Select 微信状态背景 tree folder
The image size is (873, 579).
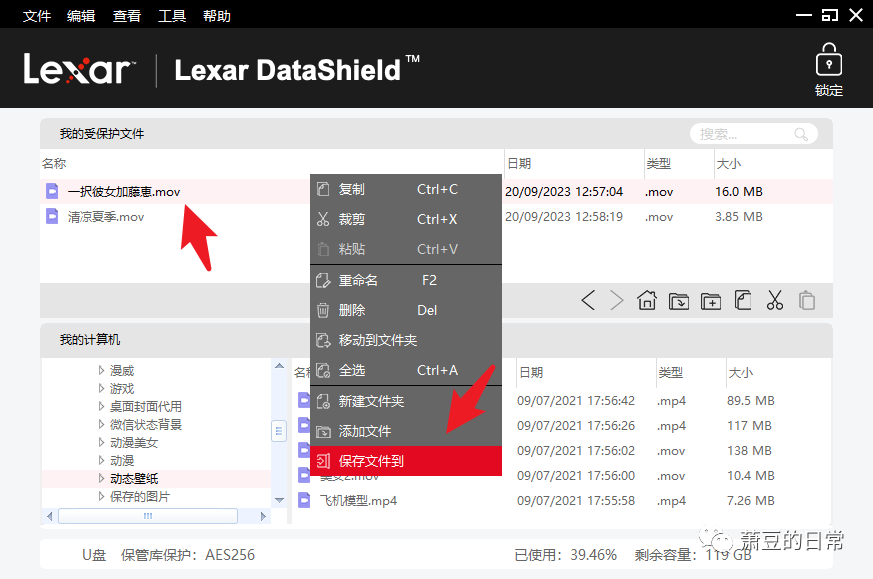[146, 425]
